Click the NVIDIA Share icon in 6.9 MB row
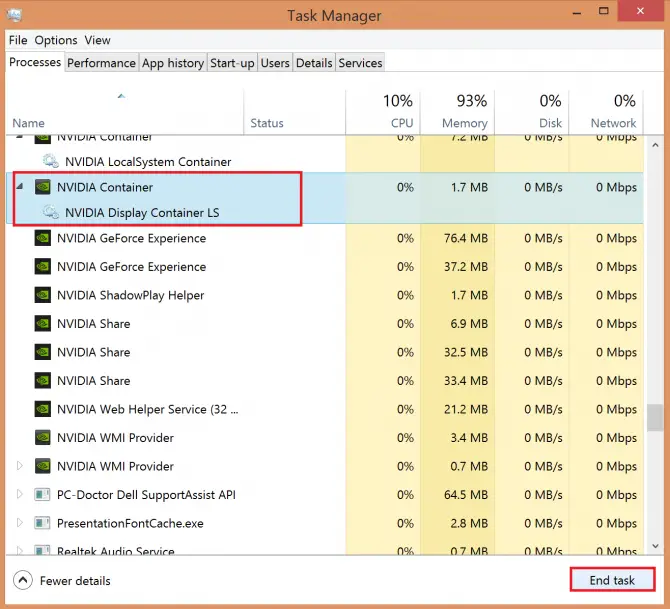Viewport: 670px width, 609px height. [43, 323]
